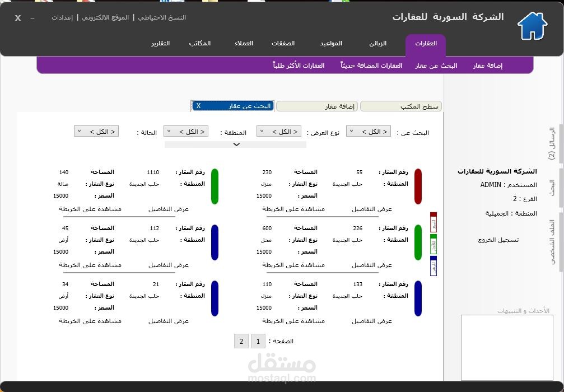The image size is (564, 392).
Task: Click the green status bar beside property 226
Action: pyautogui.click(x=417, y=242)
